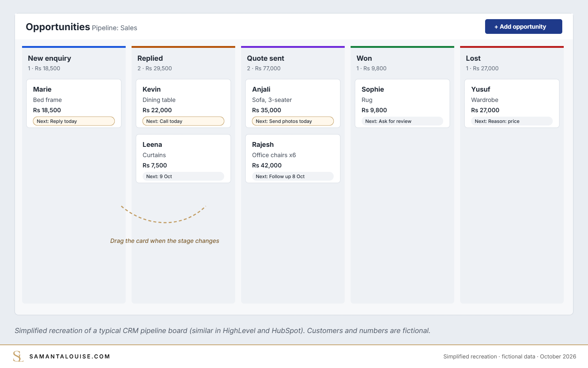Click the Add opportunity button

(x=523, y=26)
